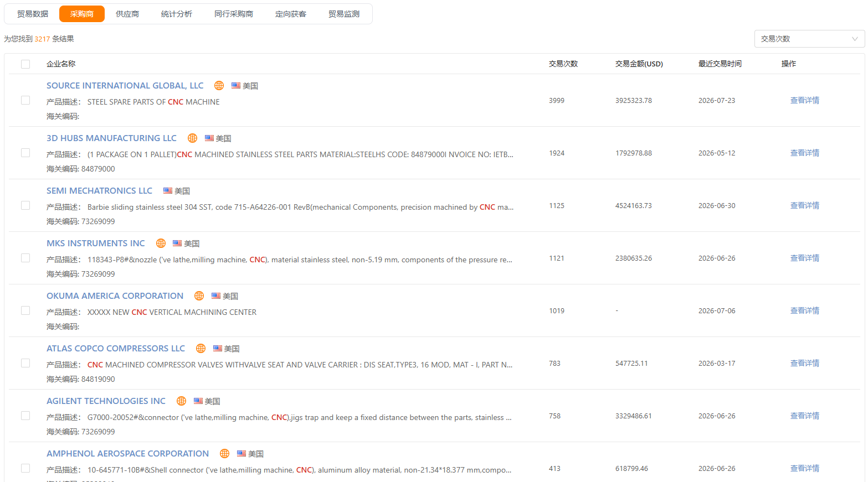Open website globe icon for SOURCE INTERNATIONAL GLOBAL
This screenshot has width=868, height=482.
coord(219,86)
